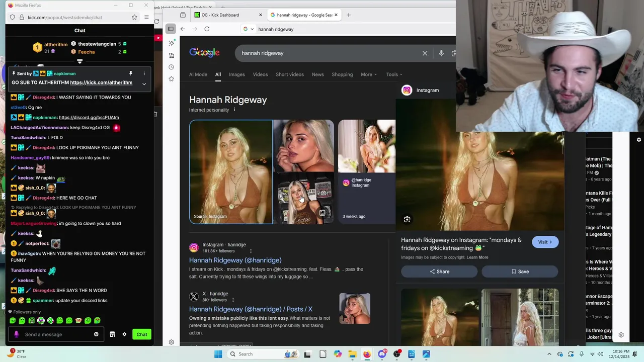Select the large Source: Instagram thumbnail
Screen dimensions: 644x362
231,171
